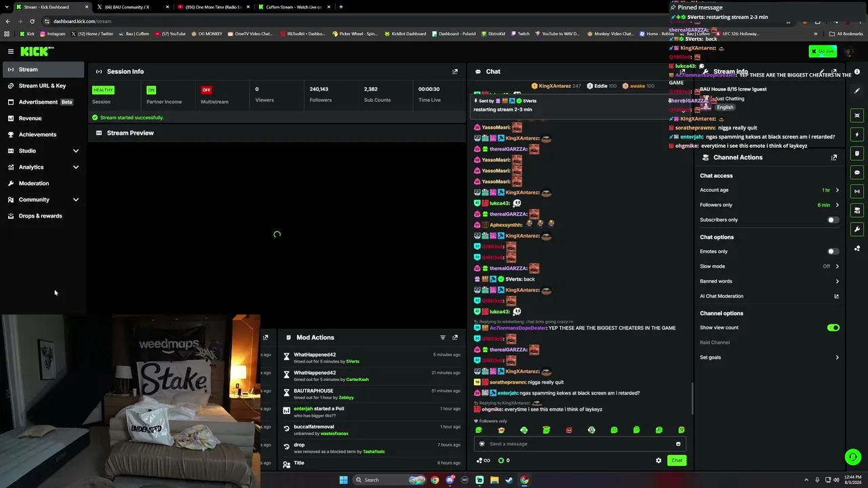This screenshot has width=868, height=488.
Task: Open the Picker Wheel bookmark
Action: 355,34
